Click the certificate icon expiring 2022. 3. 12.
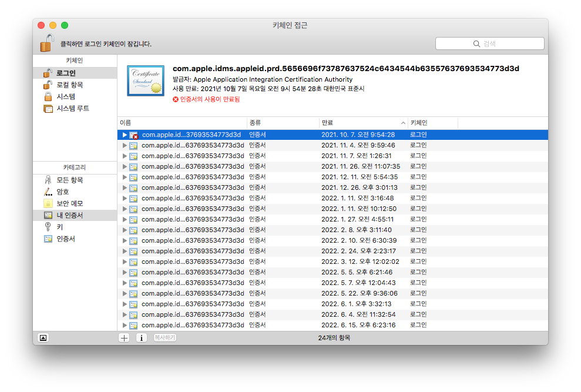 click(x=133, y=262)
